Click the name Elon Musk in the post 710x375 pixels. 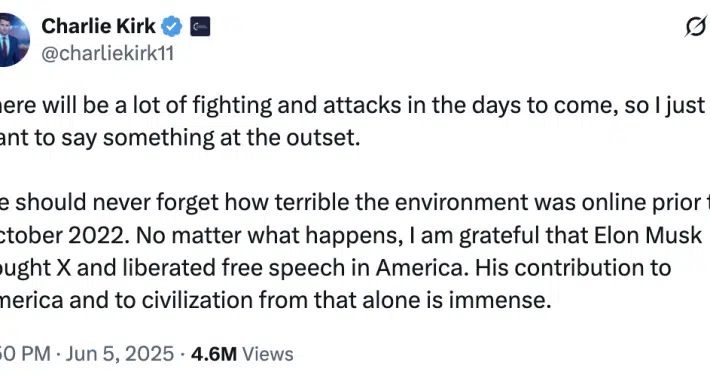click(x=648, y=235)
